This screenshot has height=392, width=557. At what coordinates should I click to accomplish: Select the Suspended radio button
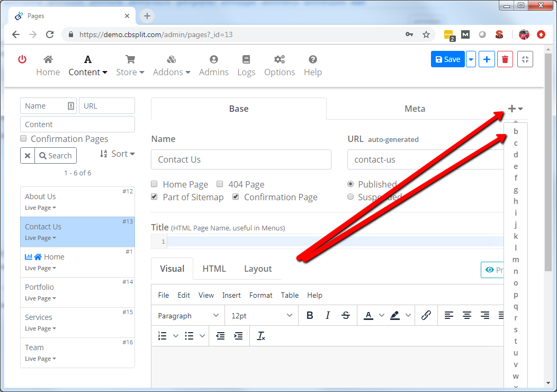coord(351,197)
